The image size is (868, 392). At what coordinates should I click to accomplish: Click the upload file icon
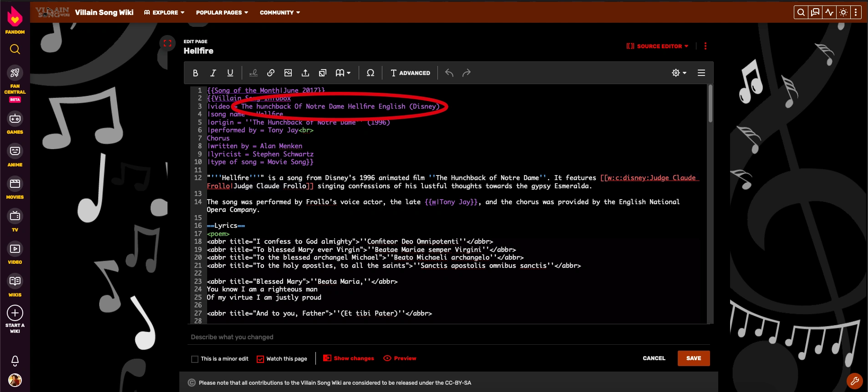pos(305,73)
